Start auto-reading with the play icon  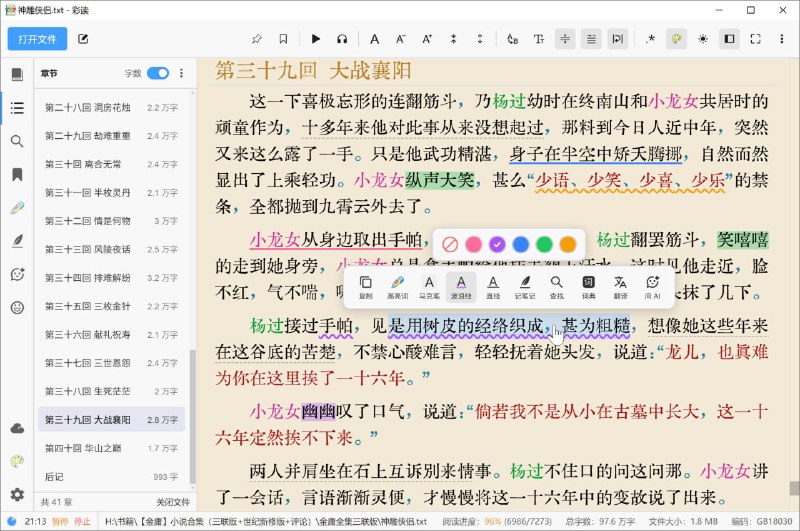click(x=316, y=39)
